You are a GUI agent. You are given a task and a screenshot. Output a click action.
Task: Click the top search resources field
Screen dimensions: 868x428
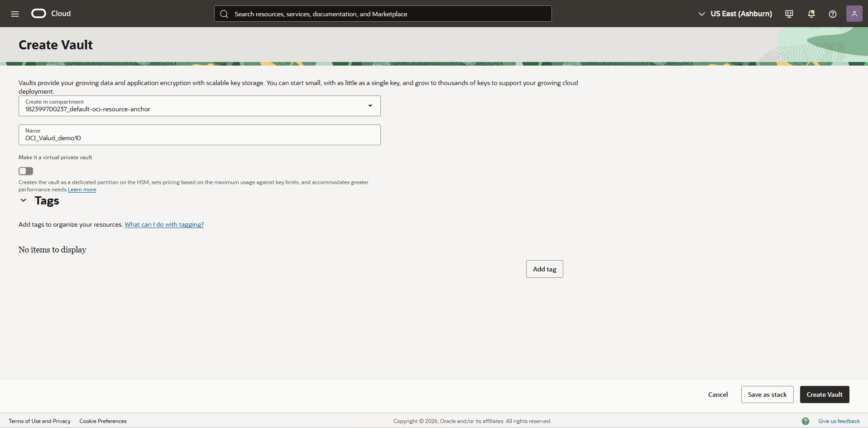383,14
